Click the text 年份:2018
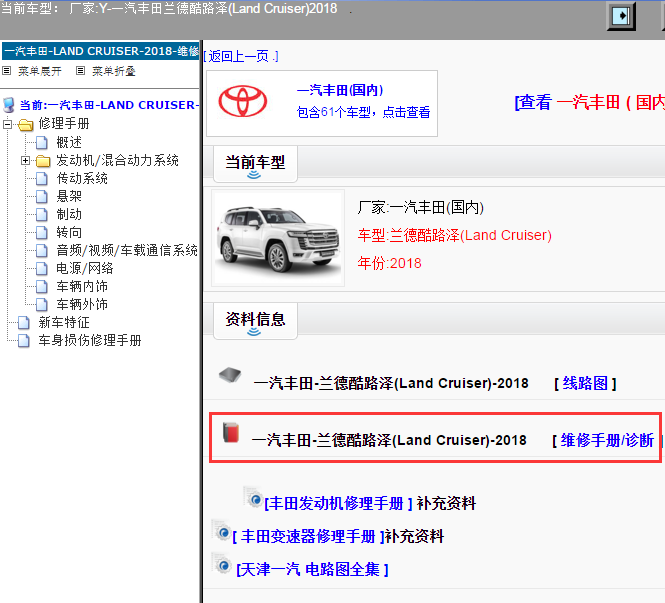665x603 pixels. 389,263
